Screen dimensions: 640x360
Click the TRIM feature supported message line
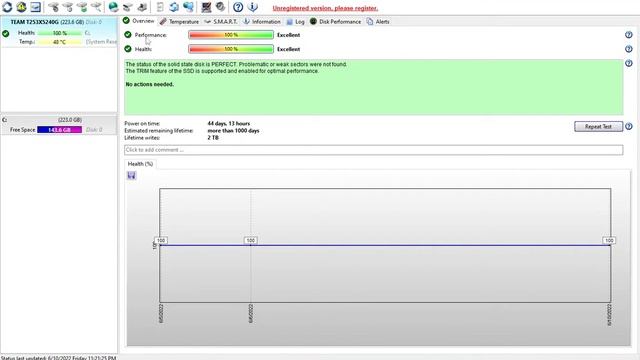[x=222, y=71]
